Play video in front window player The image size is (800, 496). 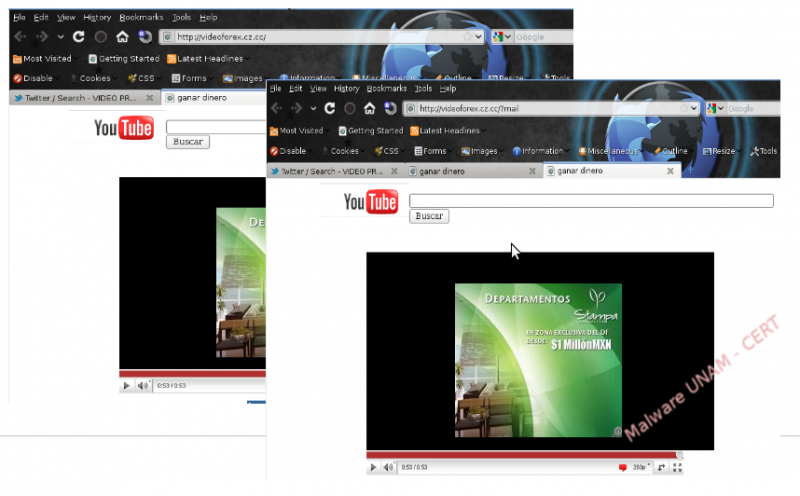tap(373, 467)
